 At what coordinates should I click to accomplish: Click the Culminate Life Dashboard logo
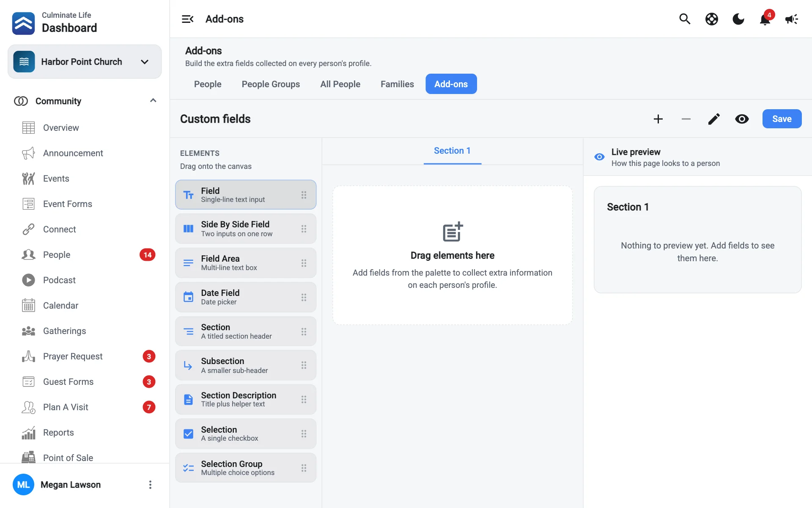tap(24, 23)
